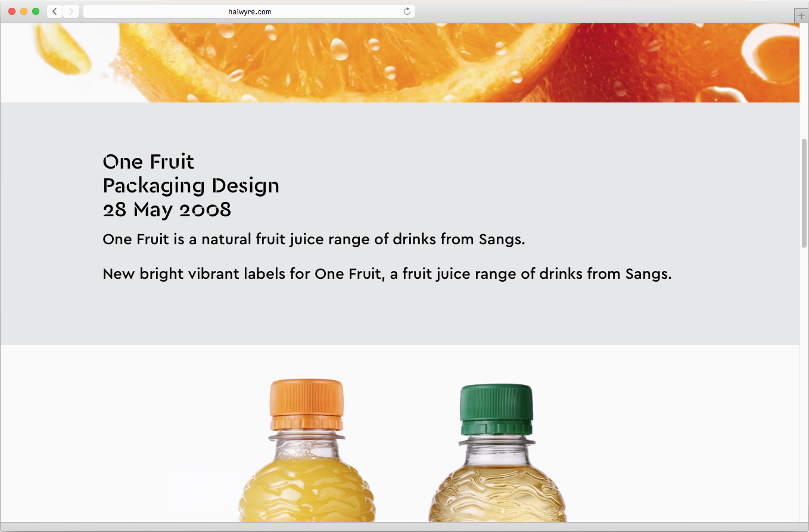The height and width of the screenshot is (532, 809).
Task: Open a new tab with the plus button
Action: (801, 16)
